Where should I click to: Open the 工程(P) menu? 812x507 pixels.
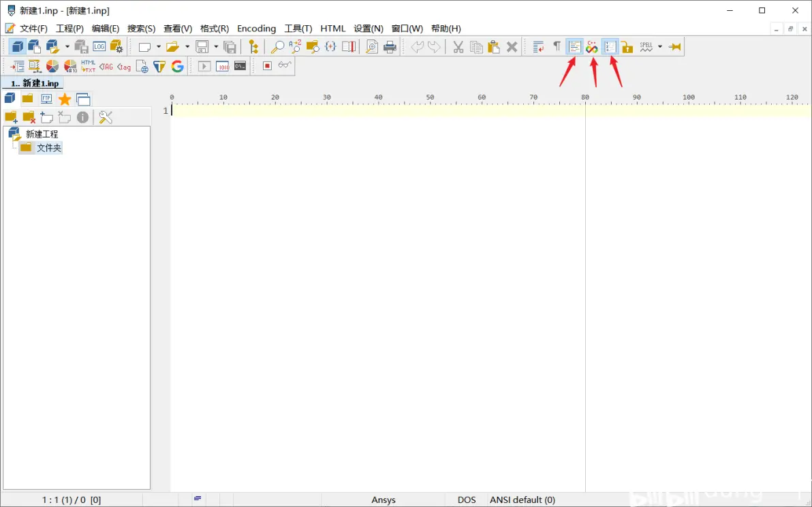69,29
